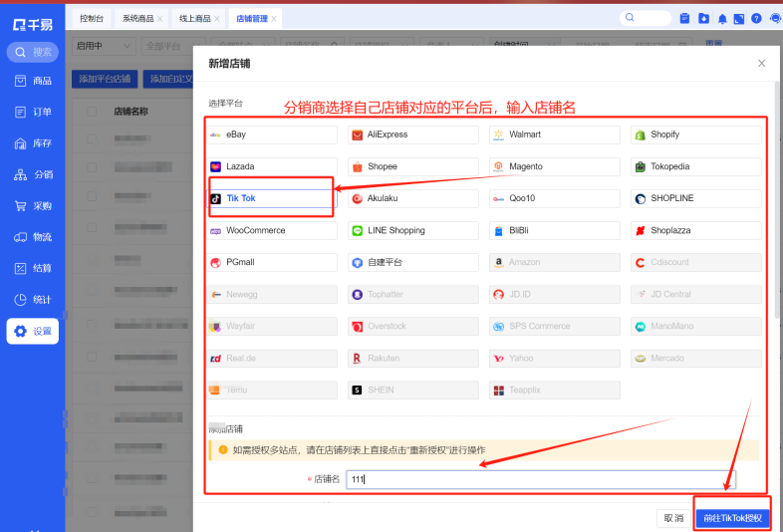Close the 新增店铺 dialog

tap(761, 63)
